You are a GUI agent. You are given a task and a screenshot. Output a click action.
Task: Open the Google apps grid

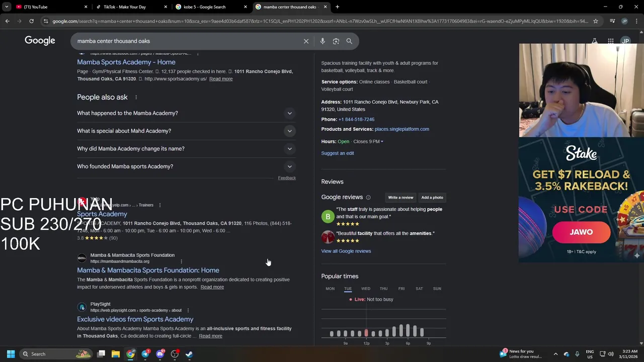coord(610,41)
